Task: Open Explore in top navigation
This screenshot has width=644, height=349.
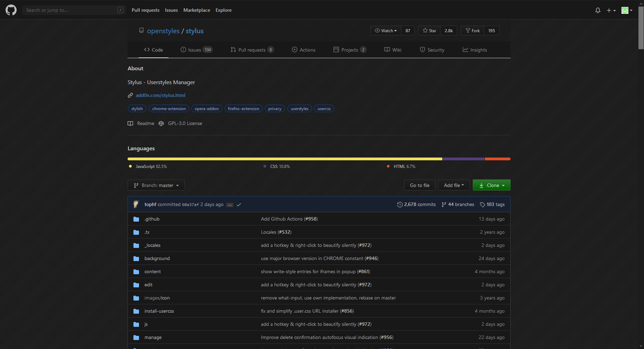Action: tap(224, 10)
